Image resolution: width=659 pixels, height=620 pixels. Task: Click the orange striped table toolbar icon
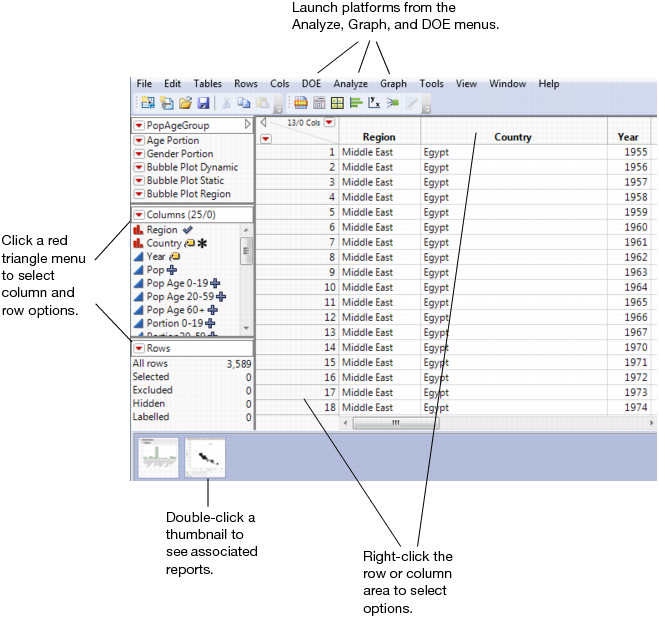tap(301, 103)
